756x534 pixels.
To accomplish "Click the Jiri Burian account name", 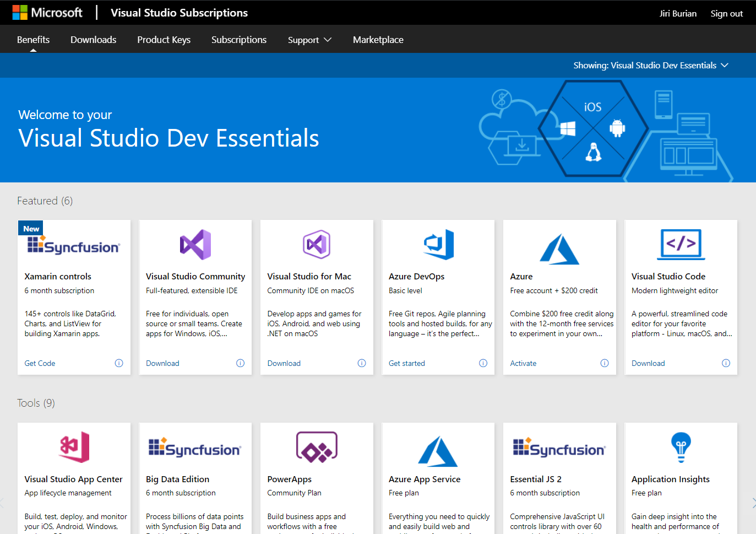I will [x=678, y=14].
